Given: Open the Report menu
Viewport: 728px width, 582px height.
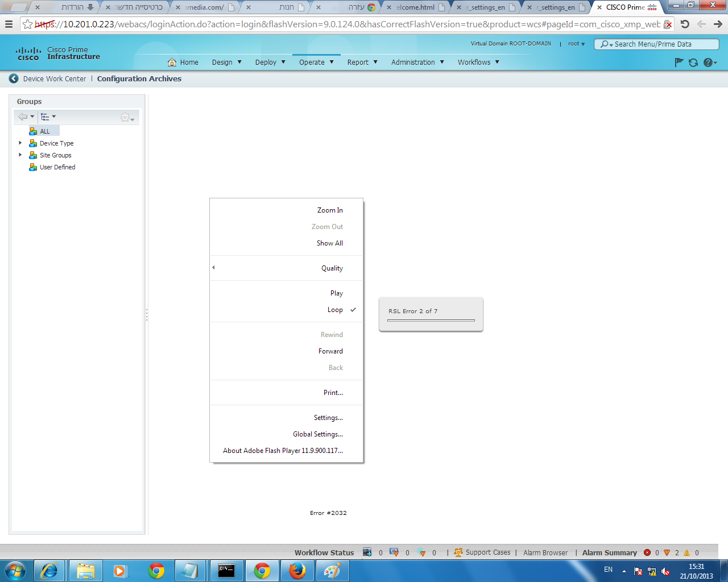Looking at the screenshot, I should tap(362, 62).
